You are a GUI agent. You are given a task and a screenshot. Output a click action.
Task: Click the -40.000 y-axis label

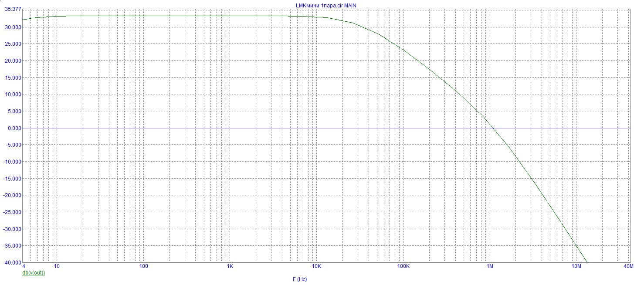(12, 263)
